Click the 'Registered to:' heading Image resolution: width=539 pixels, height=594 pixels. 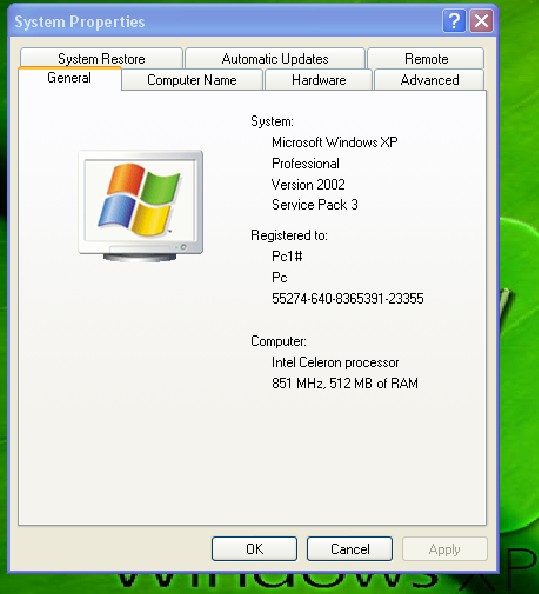point(289,235)
